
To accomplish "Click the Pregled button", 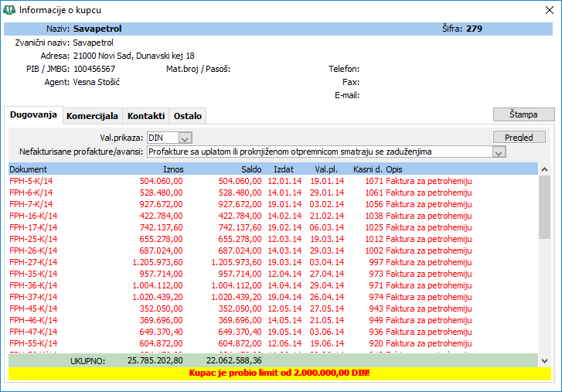I will pyautogui.click(x=519, y=137).
